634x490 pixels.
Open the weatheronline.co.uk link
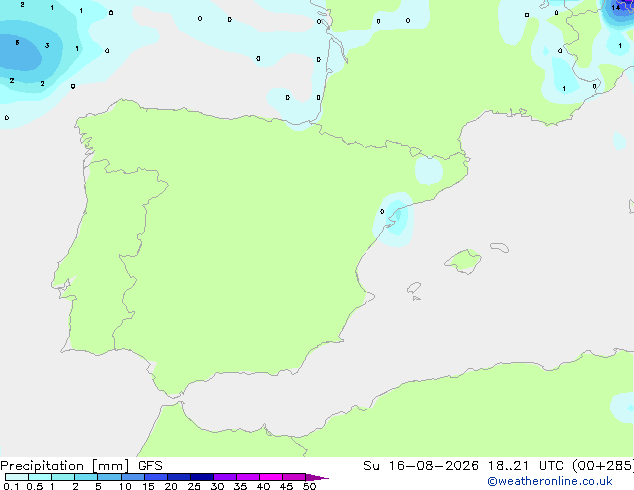tap(550, 482)
